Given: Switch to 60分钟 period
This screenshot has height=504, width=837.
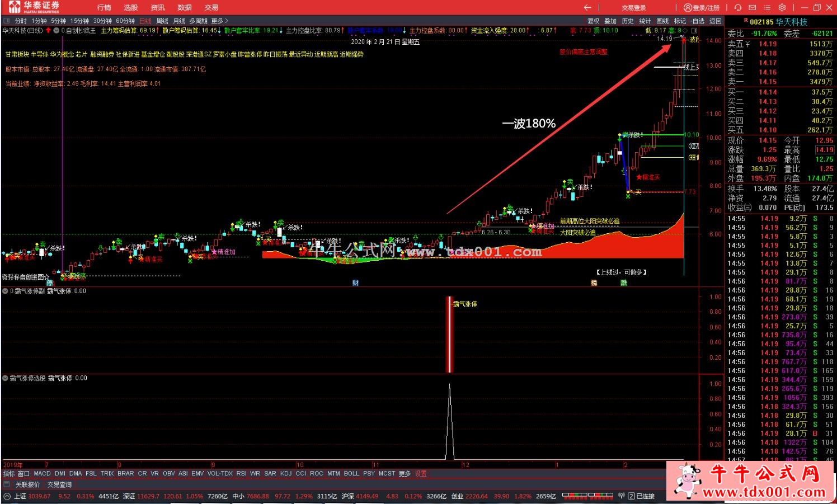Looking at the screenshot, I should pos(125,21).
